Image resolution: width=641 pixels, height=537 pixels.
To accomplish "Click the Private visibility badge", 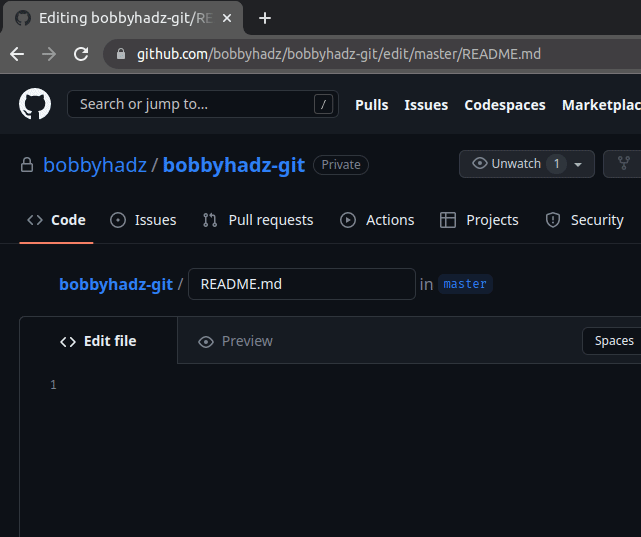I will [341, 165].
